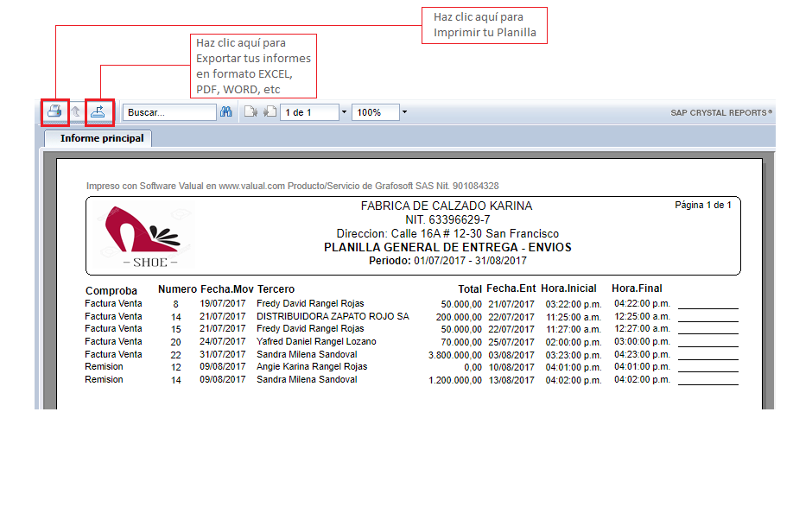
Task: Click the page icon directly before the page number box
Action: 270,112
